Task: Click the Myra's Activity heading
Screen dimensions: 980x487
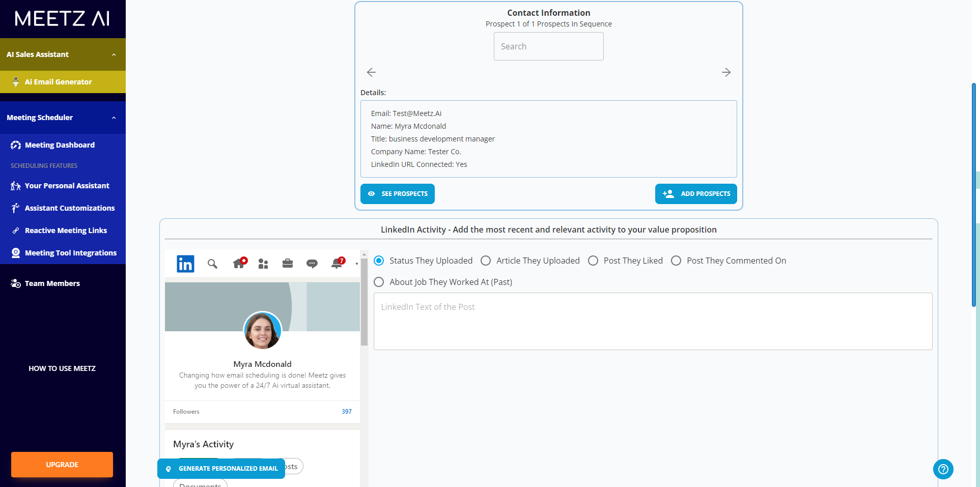Action: pos(203,444)
